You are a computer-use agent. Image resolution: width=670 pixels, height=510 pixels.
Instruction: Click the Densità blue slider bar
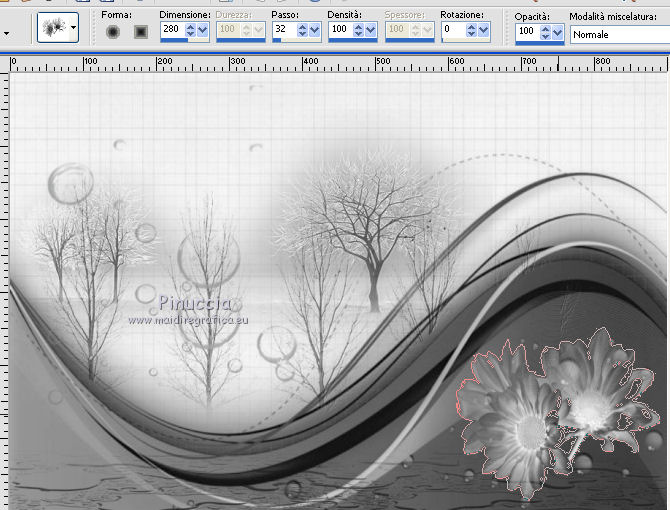coord(353,40)
